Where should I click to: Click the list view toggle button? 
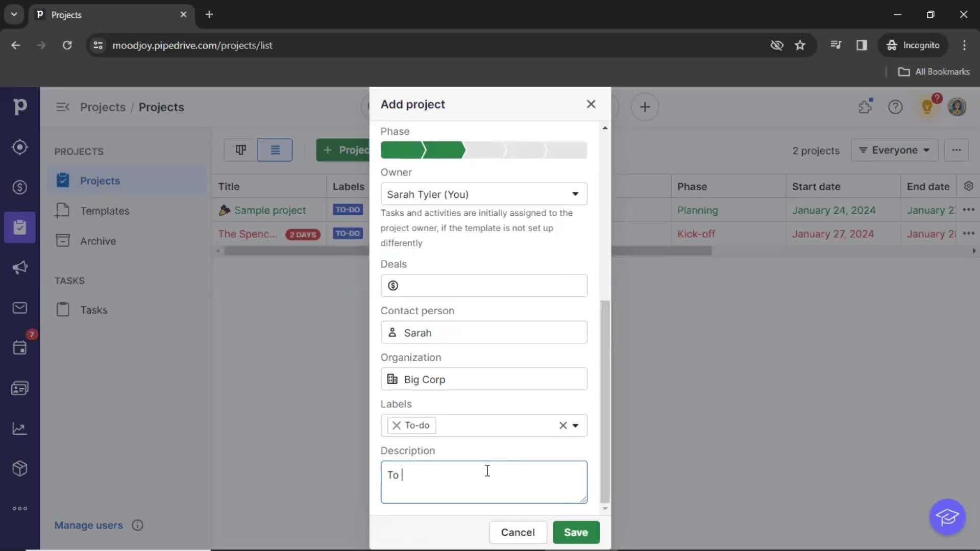tap(274, 149)
